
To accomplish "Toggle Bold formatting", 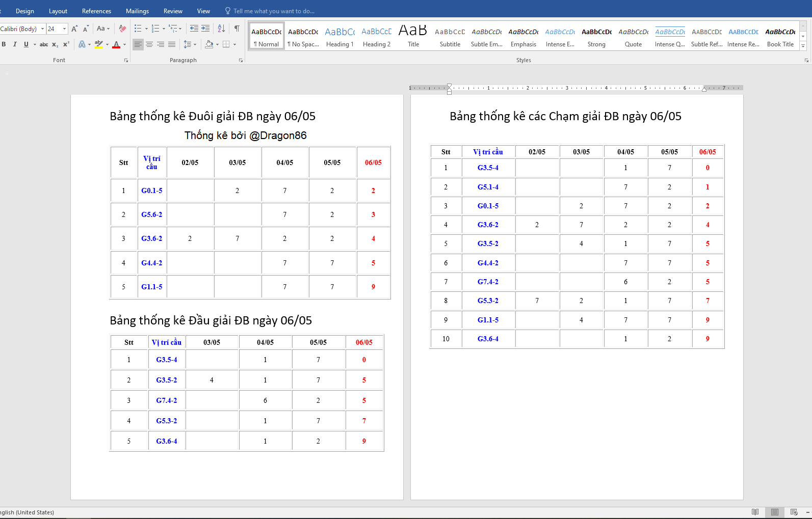I will pyautogui.click(x=4, y=44).
